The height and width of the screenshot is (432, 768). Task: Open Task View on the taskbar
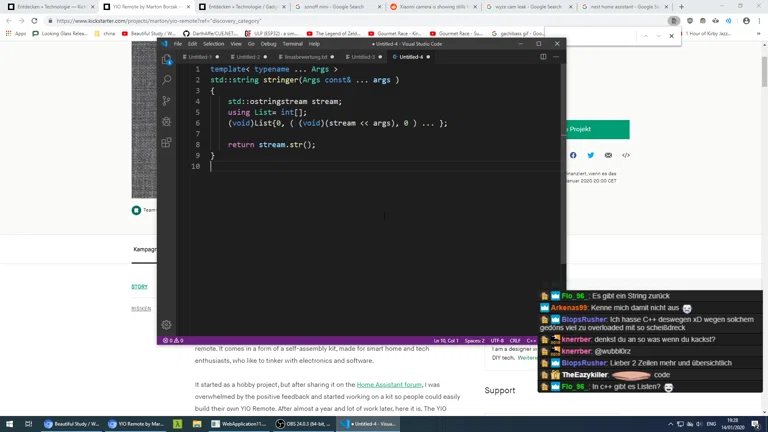28,424
